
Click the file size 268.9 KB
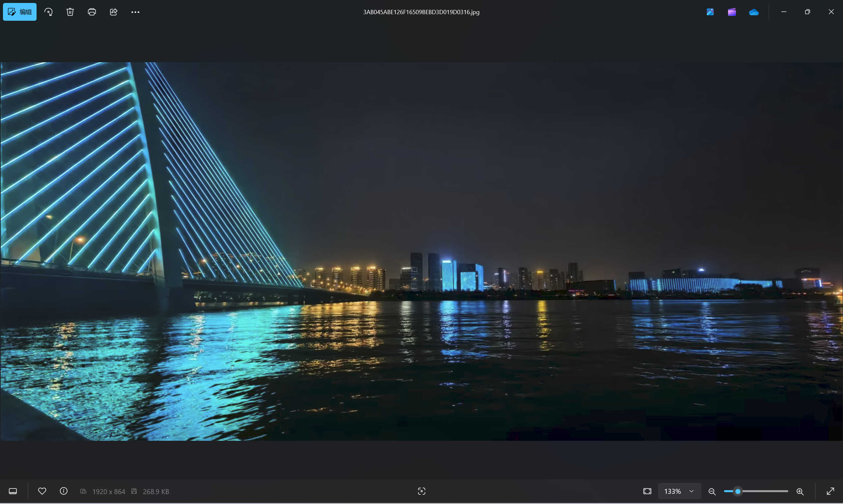[x=156, y=491]
